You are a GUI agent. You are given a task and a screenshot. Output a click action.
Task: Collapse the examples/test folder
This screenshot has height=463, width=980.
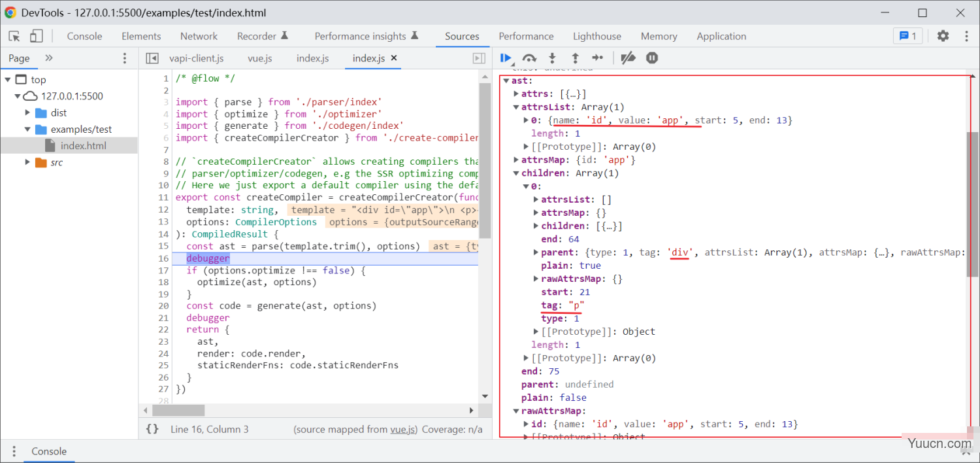(x=27, y=129)
